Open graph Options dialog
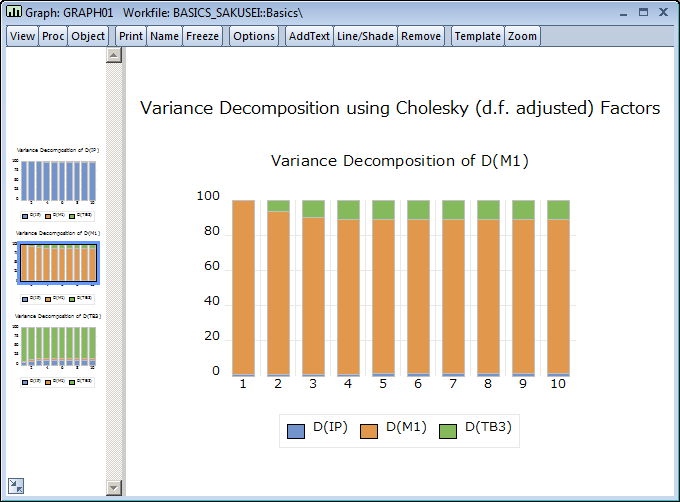 (x=254, y=36)
